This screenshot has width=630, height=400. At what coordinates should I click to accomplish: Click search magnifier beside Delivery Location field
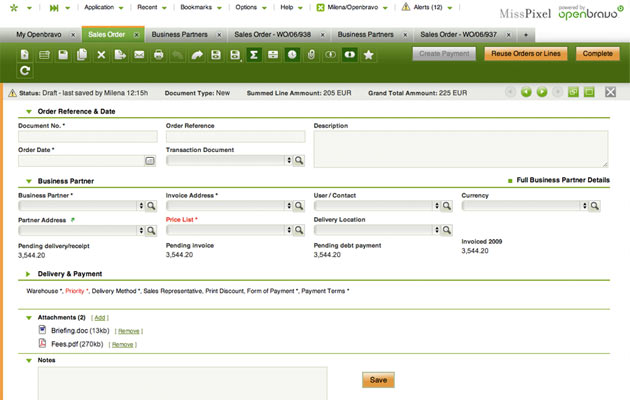[447, 230]
